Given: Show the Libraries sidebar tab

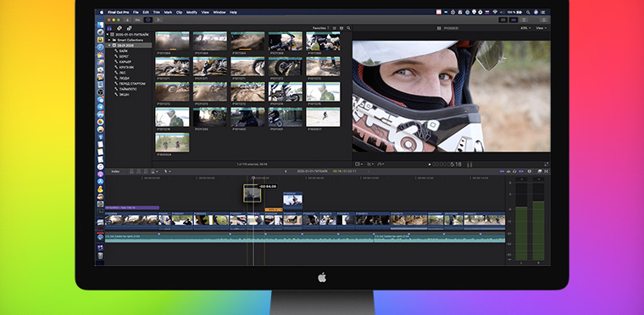Looking at the screenshot, I should pos(109,28).
